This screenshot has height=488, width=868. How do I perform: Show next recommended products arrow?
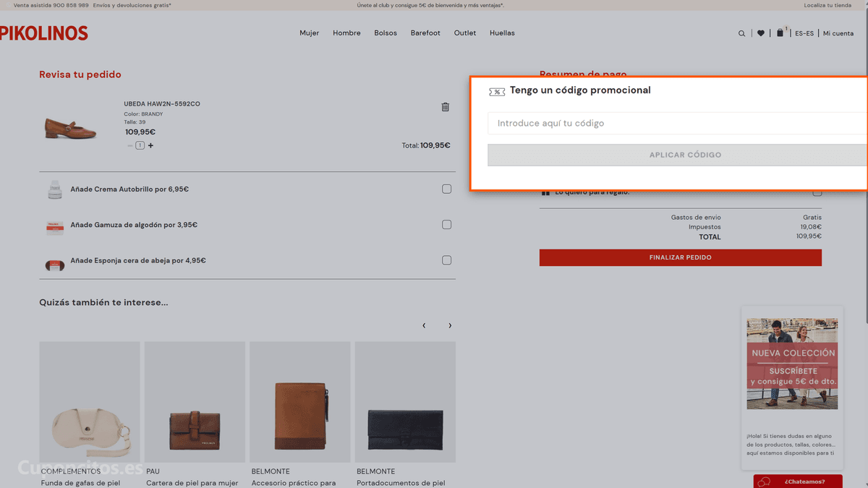450,325
